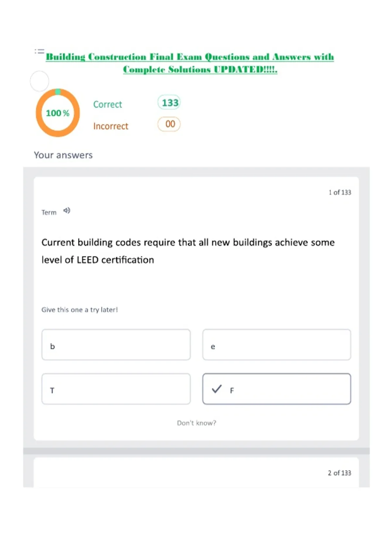Open the list menu icon near title

click(x=39, y=51)
